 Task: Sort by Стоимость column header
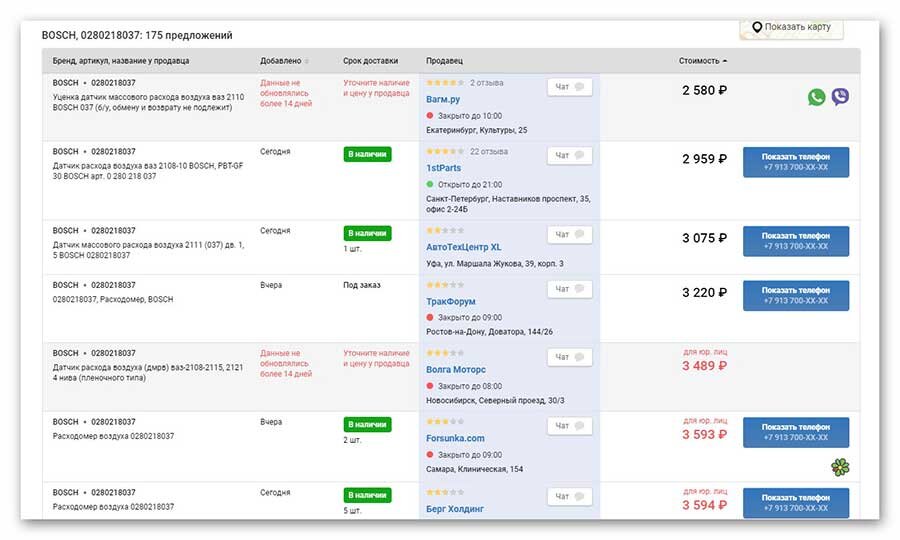point(702,61)
